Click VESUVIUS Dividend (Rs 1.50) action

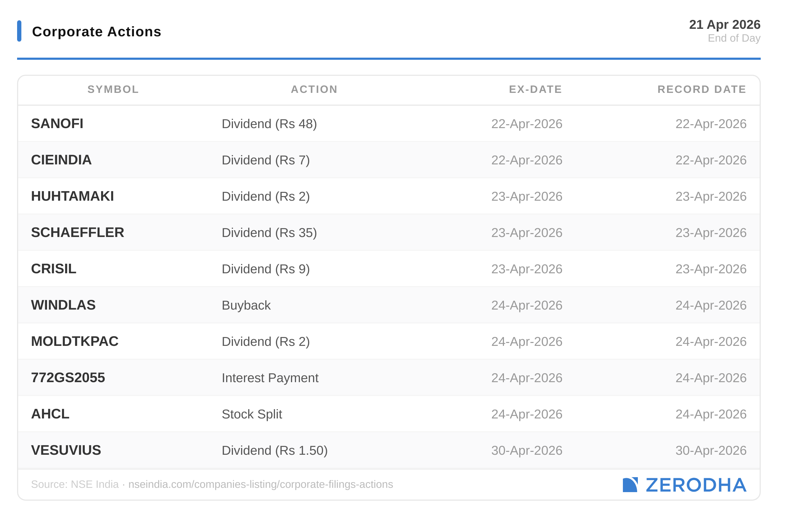274,450
